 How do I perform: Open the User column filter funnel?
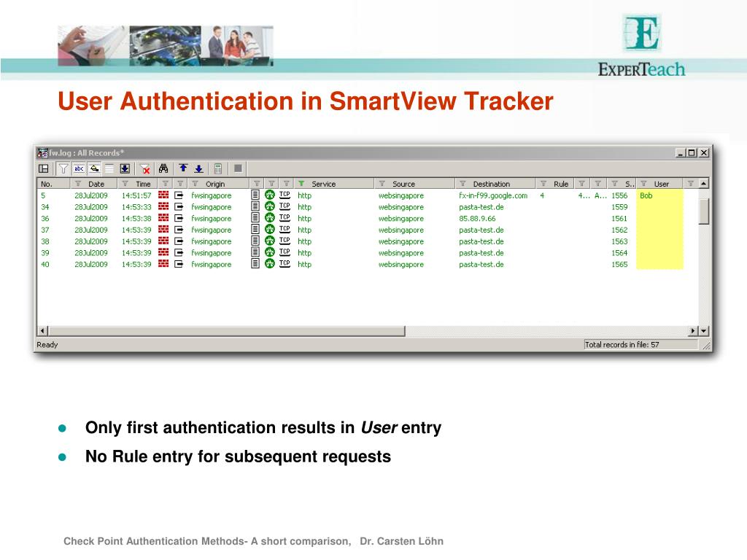tap(643, 184)
